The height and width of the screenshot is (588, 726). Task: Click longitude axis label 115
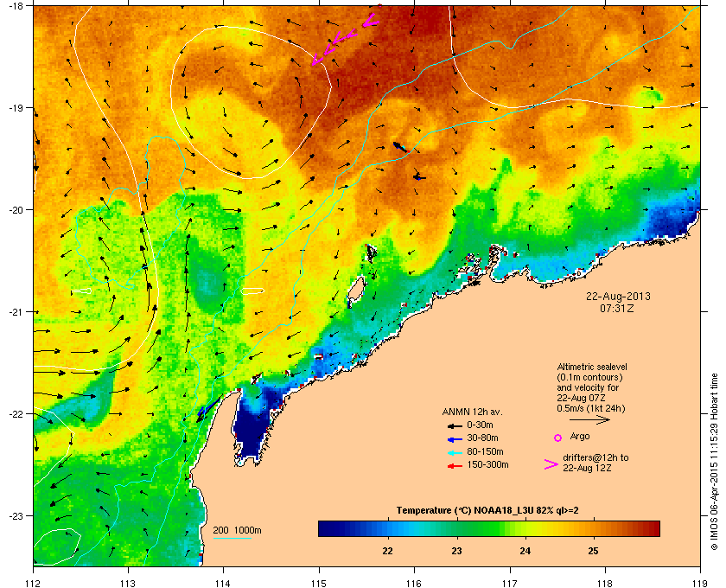click(318, 583)
